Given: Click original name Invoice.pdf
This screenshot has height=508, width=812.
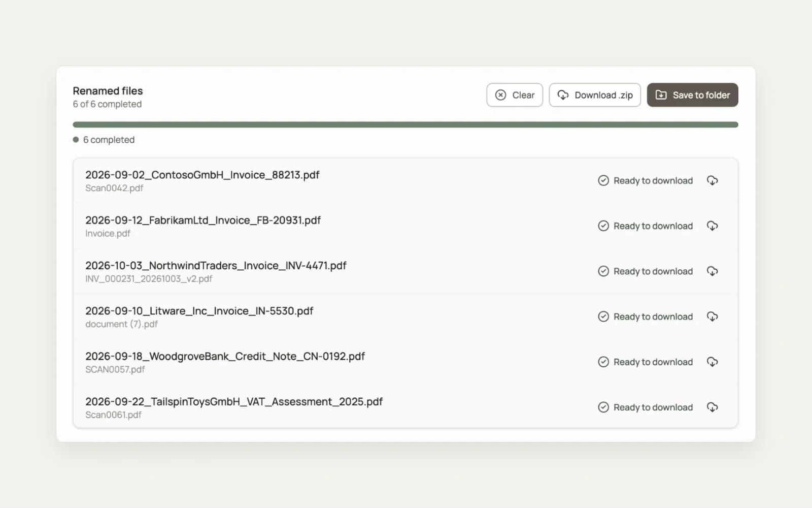Looking at the screenshot, I should (108, 233).
